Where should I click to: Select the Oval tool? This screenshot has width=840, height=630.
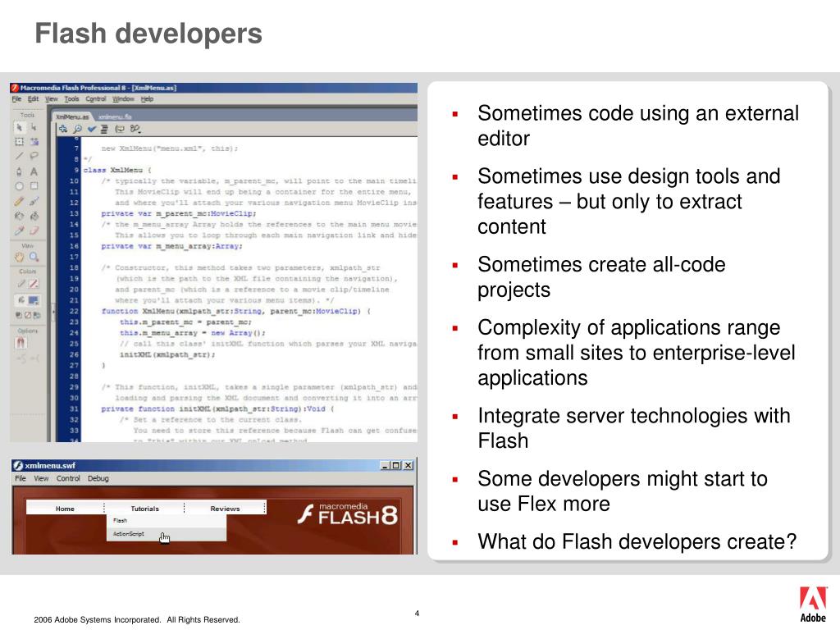(x=20, y=186)
